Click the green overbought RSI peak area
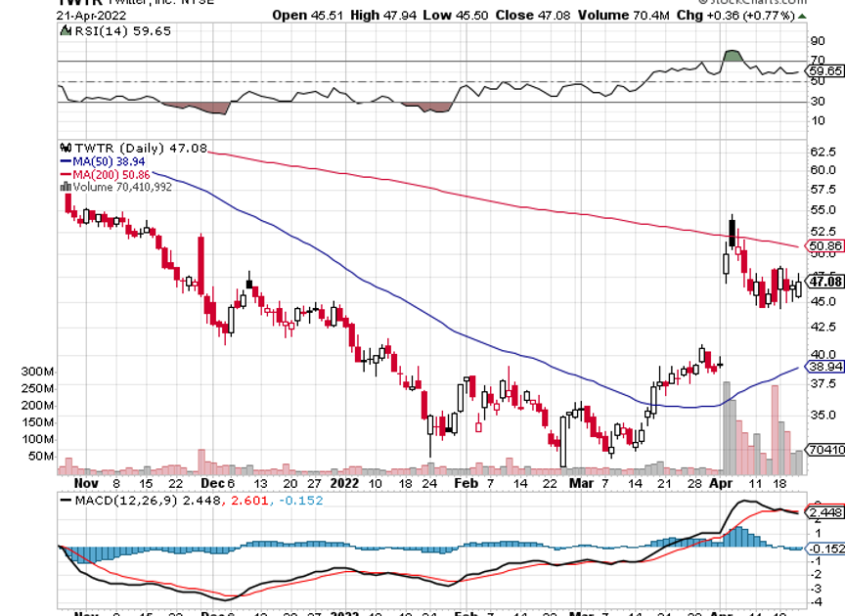 pyautogui.click(x=731, y=57)
